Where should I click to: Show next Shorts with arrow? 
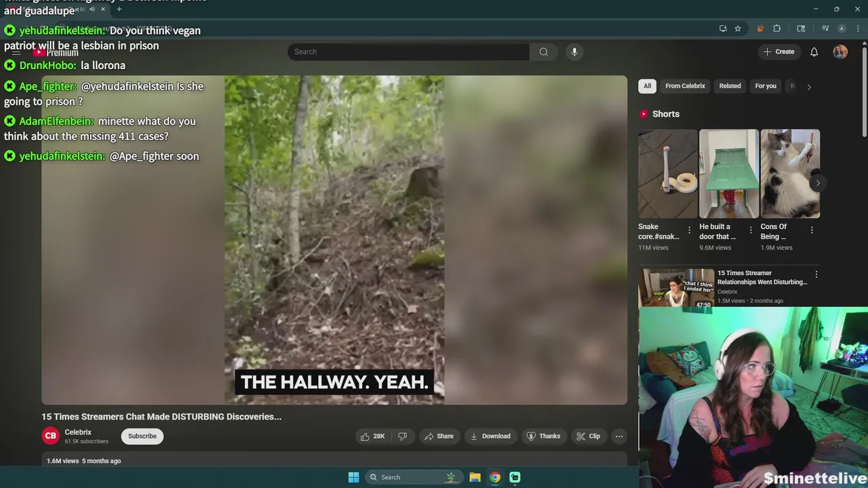pyautogui.click(x=818, y=183)
